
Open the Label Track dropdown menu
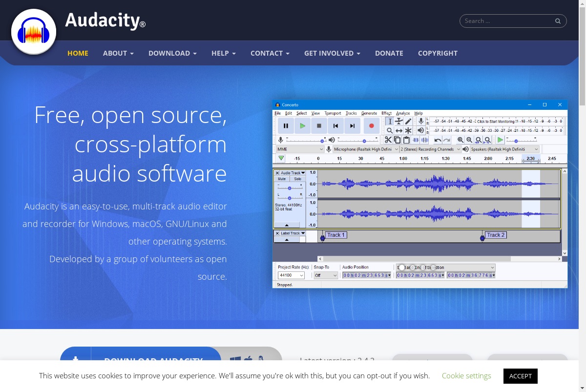(x=293, y=233)
